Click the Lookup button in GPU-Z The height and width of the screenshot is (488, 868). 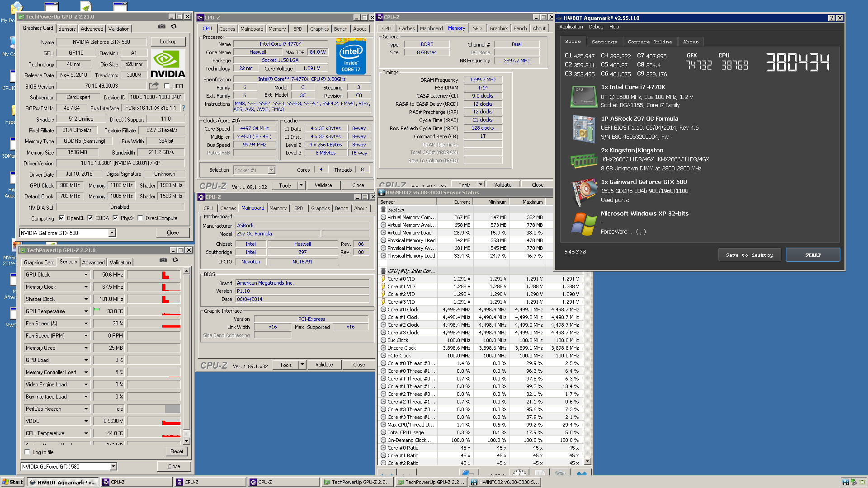pos(168,42)
